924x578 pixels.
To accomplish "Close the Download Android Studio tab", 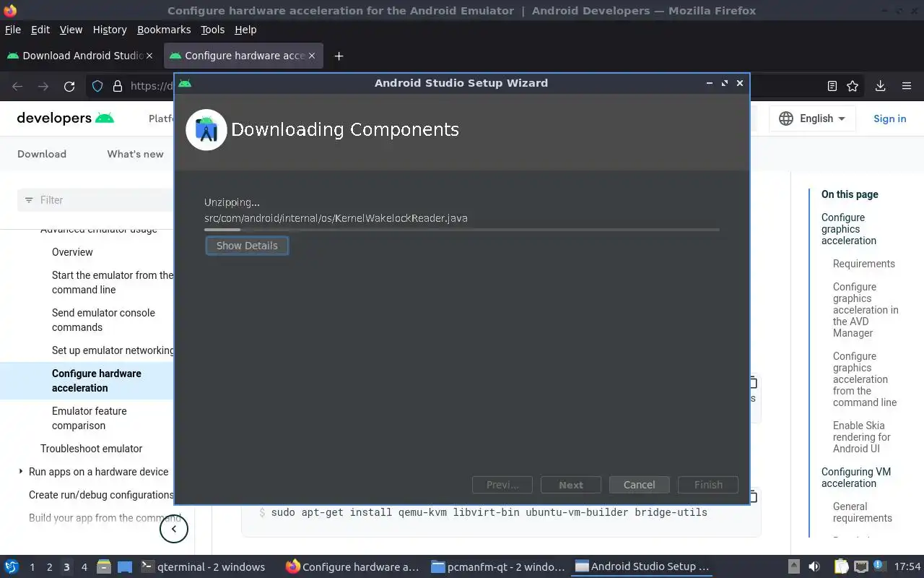I will pos(149,56).
